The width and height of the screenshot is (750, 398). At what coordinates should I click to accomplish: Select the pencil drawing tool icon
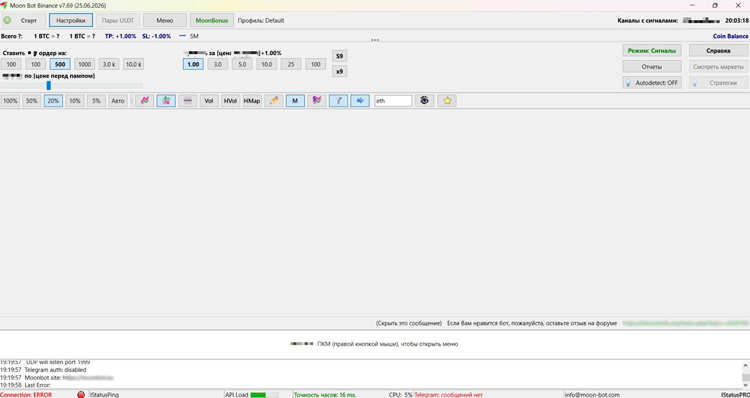click(x=274, y=101)
